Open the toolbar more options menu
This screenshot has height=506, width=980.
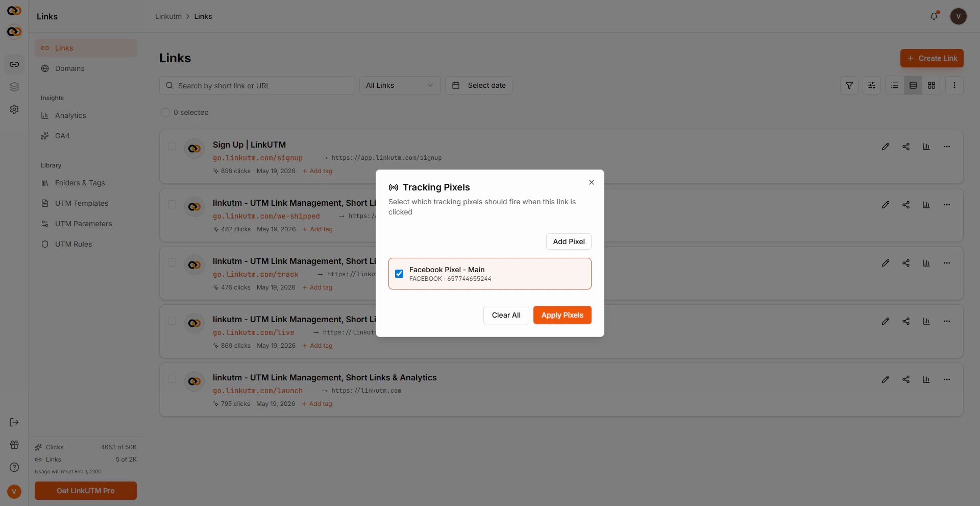[954, 85]
